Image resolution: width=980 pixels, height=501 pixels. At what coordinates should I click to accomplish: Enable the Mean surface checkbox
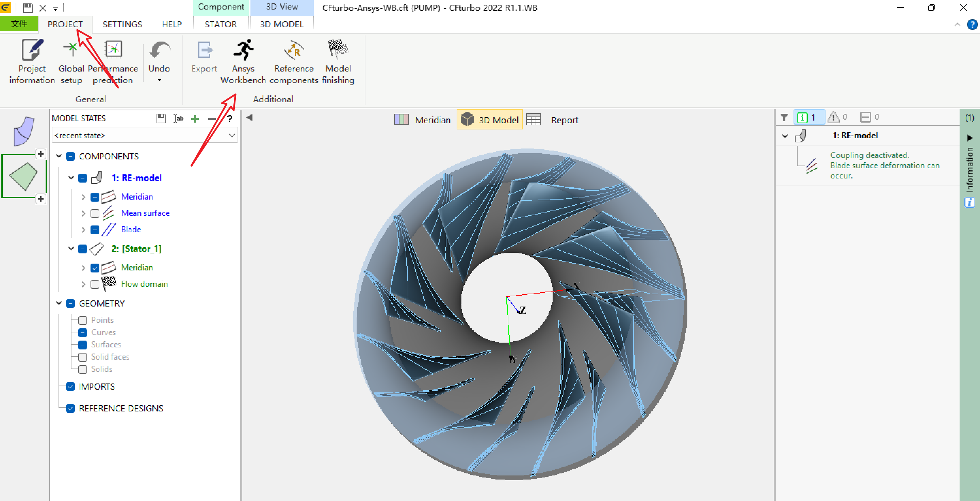[x=95, y=213]
